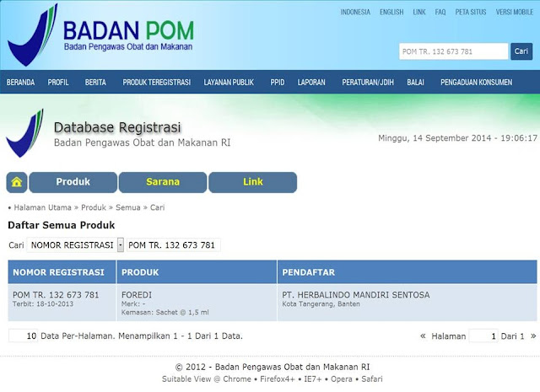Viewport: 540px width, 392px height.
Task: Open the PENGADUAN KONSUMEN menu
Action: (476, 83)
